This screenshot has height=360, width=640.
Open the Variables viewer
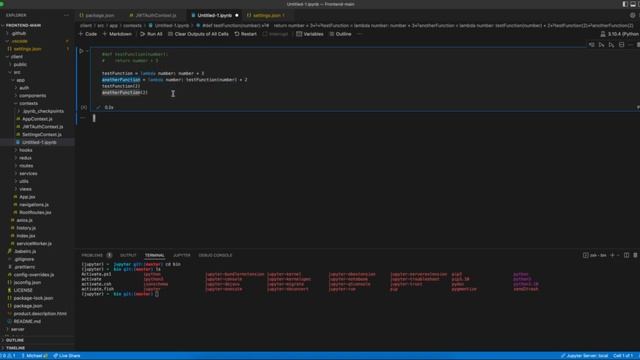[x=309, y=34]
